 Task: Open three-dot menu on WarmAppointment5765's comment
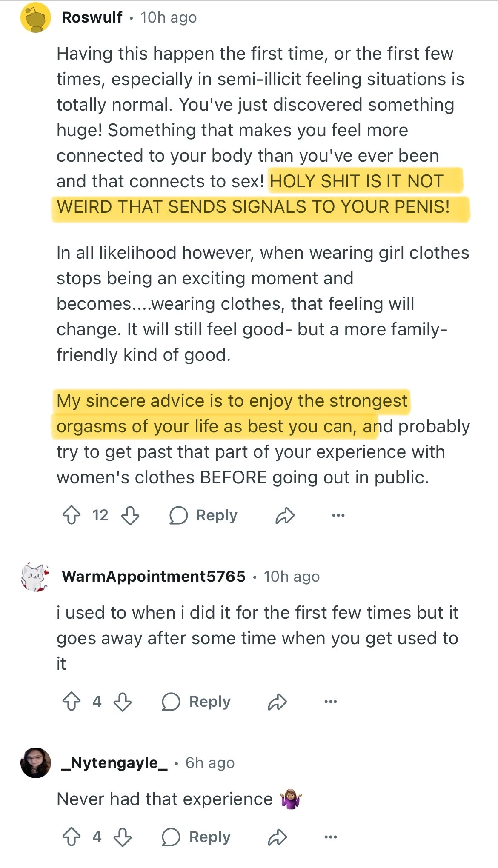pyautogui.click(x=331, y=702)
